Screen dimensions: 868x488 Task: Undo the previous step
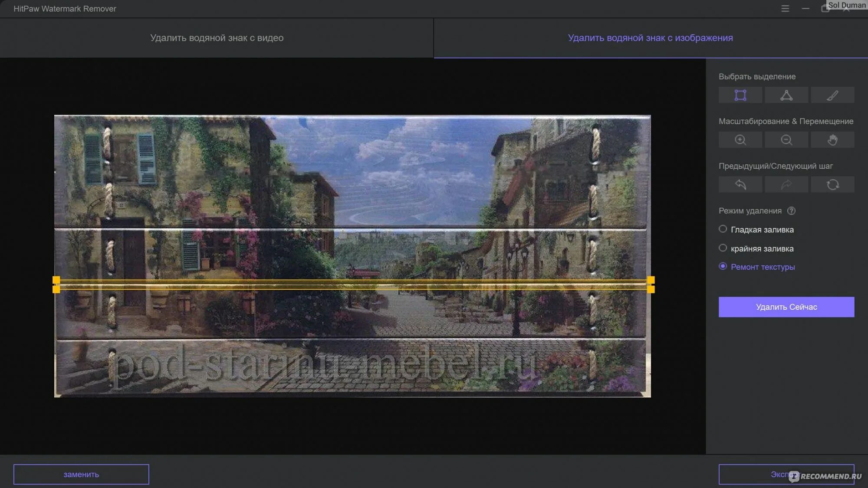pos(740,184)
